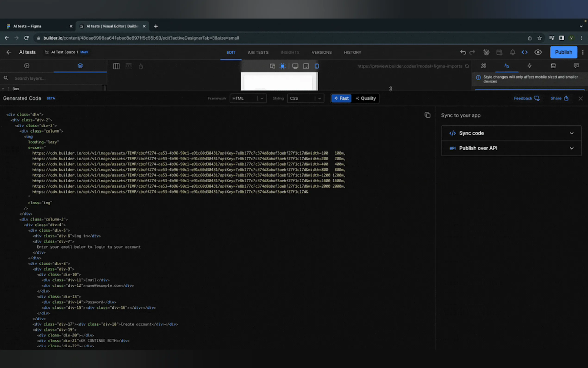This screenshot has width=588, height=368.
Task: Select the desktop viewport icon
Action: pyautogui.click(x=295, y=66)
